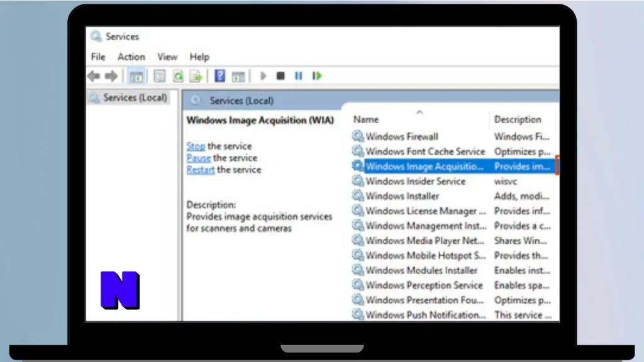Click the Stop Service square icon
The width and height of the screenshot is (644, 362).
tap(280, 76)
